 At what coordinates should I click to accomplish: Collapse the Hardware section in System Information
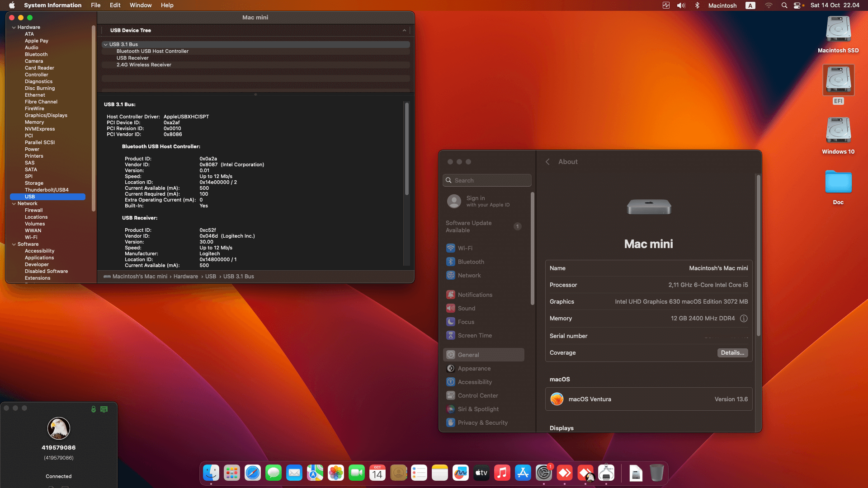tap(14, 27)
